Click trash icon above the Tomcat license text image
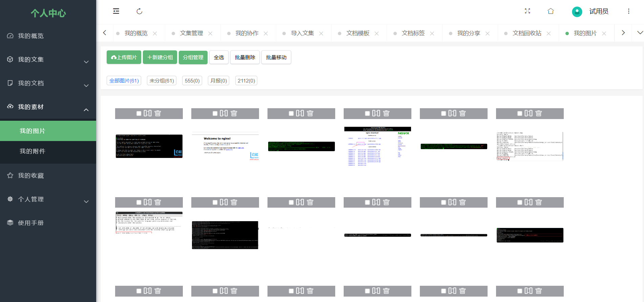644x302 pixels. pyautogui.click(x=158, y=202)
